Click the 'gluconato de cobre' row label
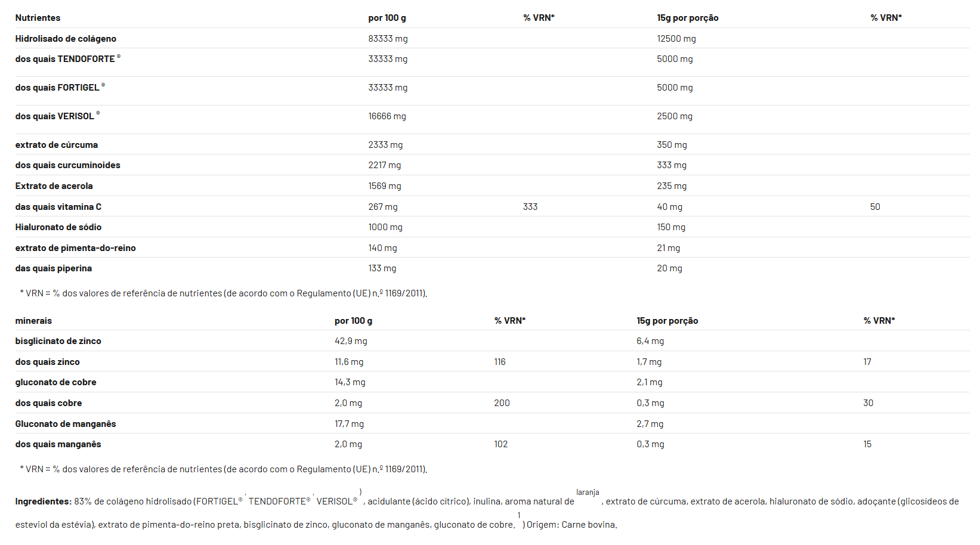The image size is (980, 545). tap(55, 382)
